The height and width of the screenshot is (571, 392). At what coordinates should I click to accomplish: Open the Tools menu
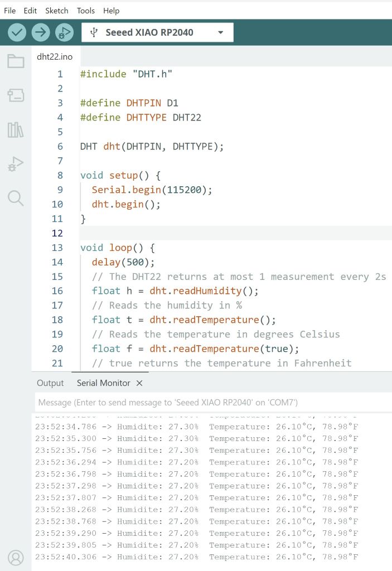click(86, 11)
